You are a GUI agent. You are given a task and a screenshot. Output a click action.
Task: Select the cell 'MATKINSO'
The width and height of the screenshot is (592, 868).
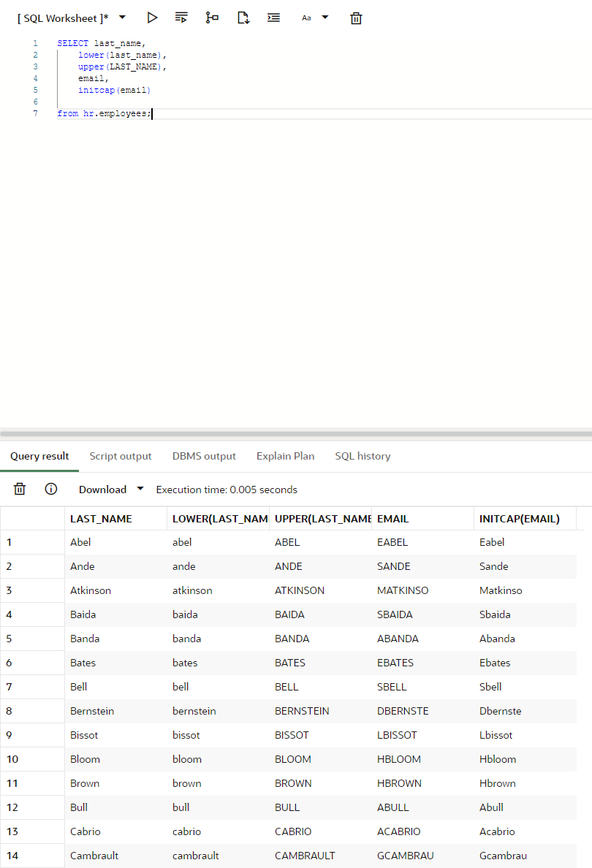422,590
